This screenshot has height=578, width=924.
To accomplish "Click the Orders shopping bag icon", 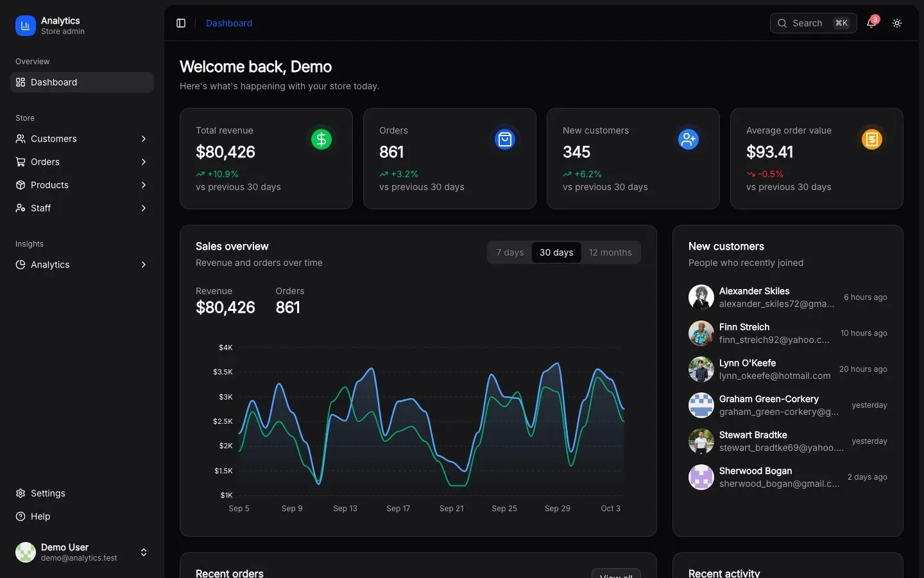I will [505, 139].
